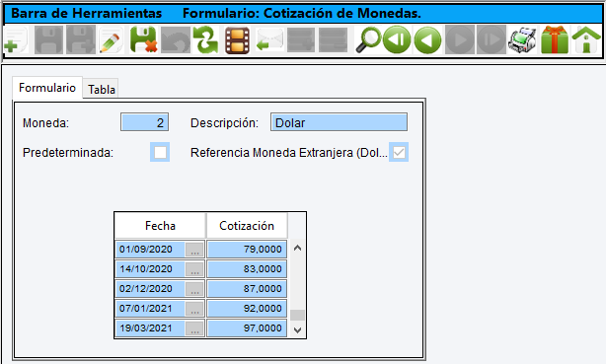Open date picker for 02/12/2020 row
The image size is (606, 364).
[194, 289]
